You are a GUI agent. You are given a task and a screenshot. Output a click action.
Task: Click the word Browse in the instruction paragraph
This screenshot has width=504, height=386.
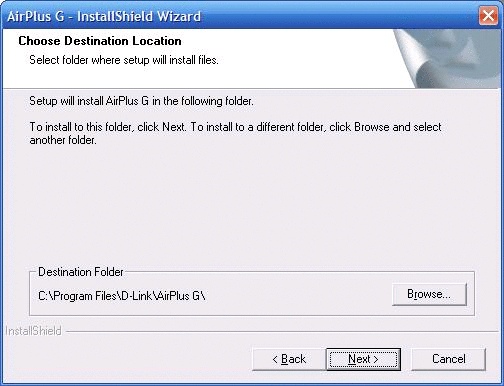372,127
